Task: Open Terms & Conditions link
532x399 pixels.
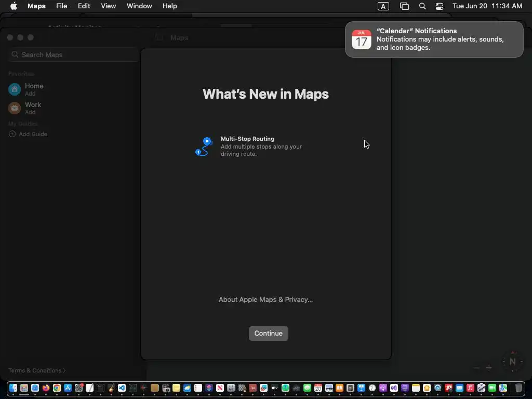Action: 37,370
